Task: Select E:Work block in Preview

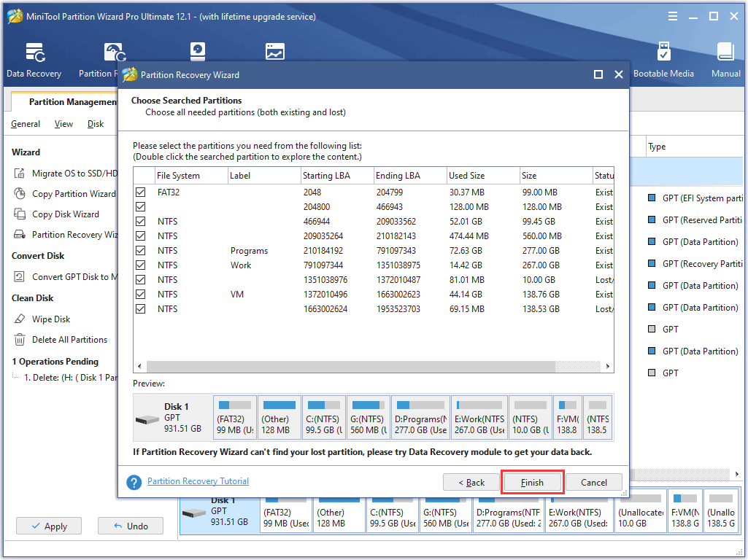Action: [479, 418]
